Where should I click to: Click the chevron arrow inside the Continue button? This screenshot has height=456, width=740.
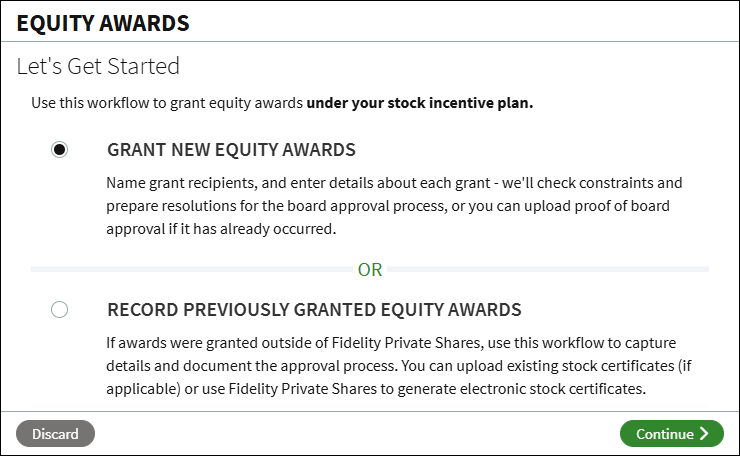[704, 433]
